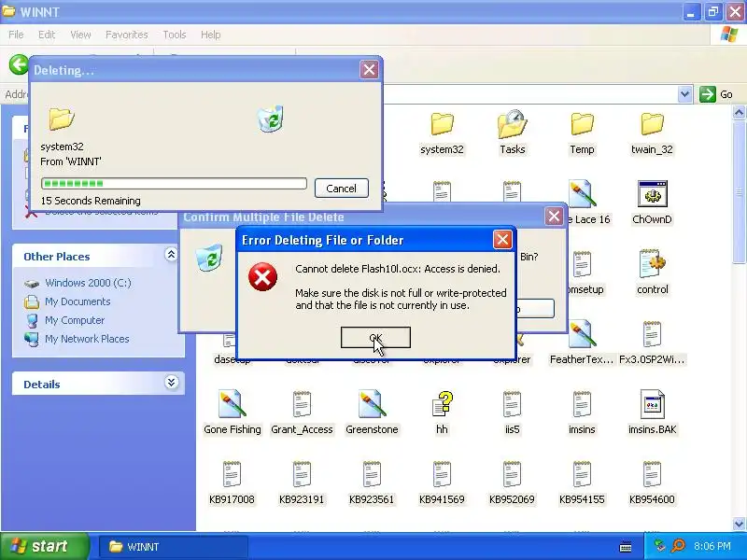
Task: Click OK in the Error Deleting dialog
Action: pos(375,337)
